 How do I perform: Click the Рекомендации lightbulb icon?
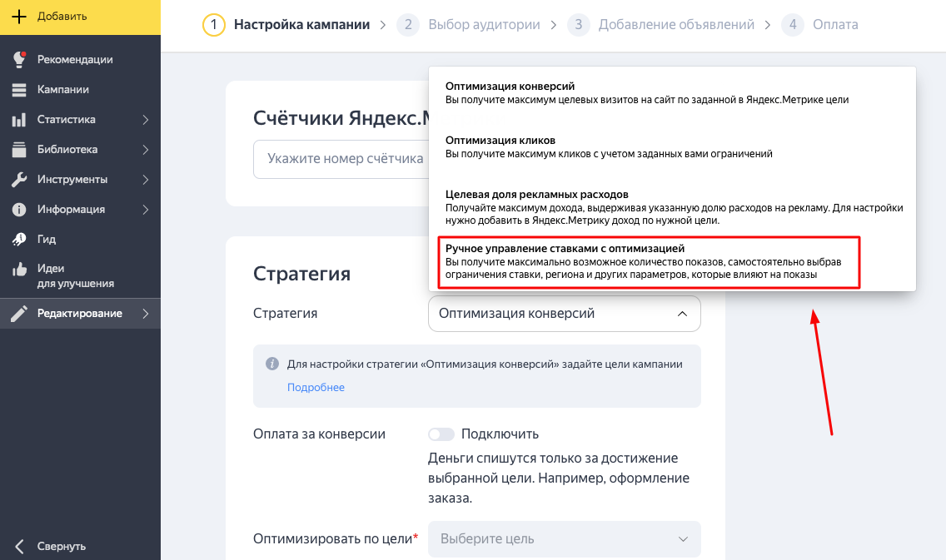pyautogui.click(x=19, y=59)
